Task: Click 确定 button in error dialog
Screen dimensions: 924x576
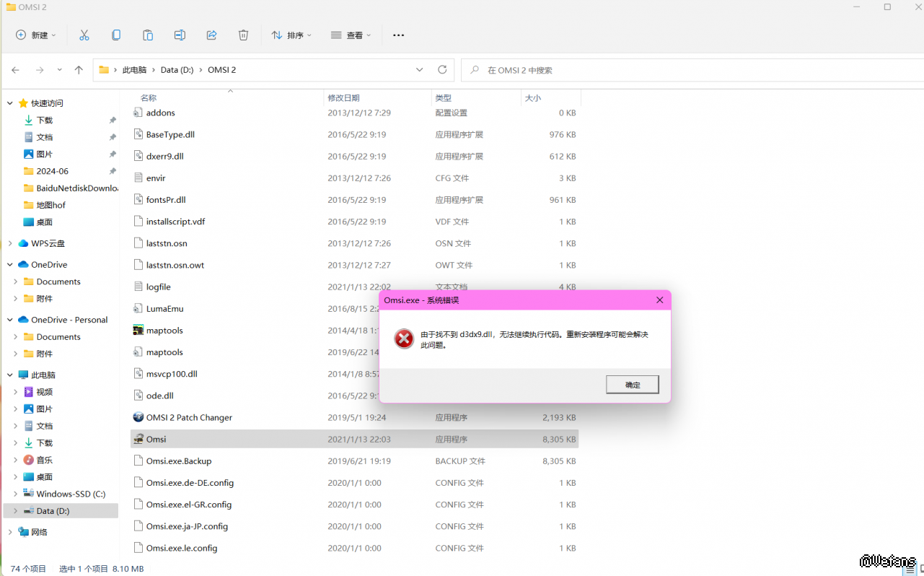Action: pyautogui.click(x=632, y=385)
